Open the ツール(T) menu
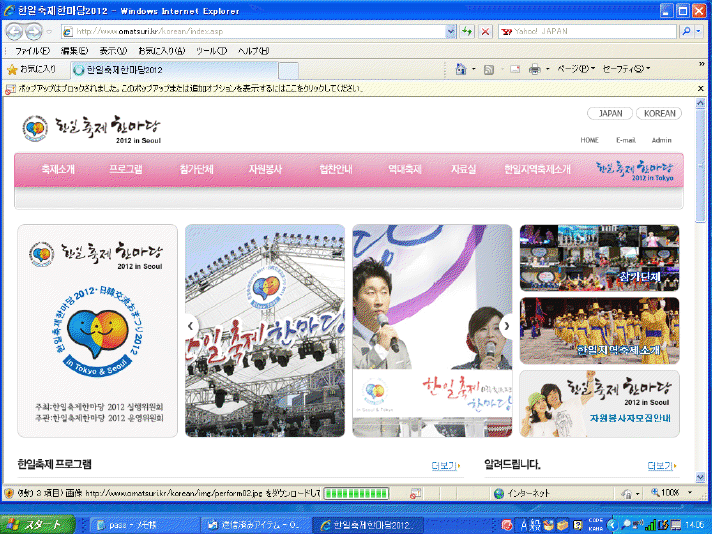This screenshot has height=534, width=712. coord(211,51)
